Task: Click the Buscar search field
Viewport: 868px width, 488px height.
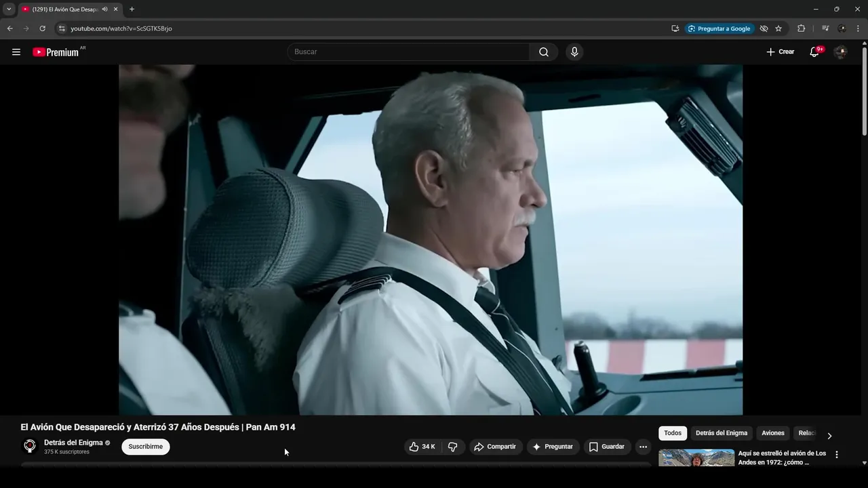Action: (x=409, y=52)
